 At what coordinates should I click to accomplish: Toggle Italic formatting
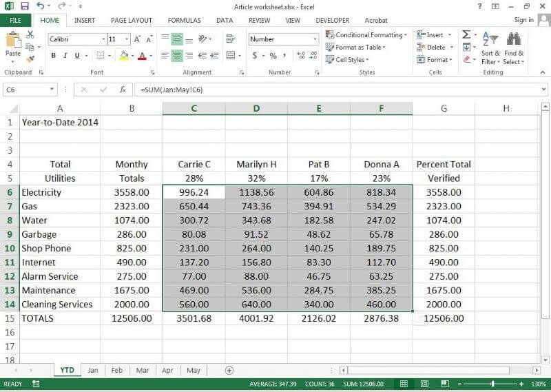(x=65, y=56)
